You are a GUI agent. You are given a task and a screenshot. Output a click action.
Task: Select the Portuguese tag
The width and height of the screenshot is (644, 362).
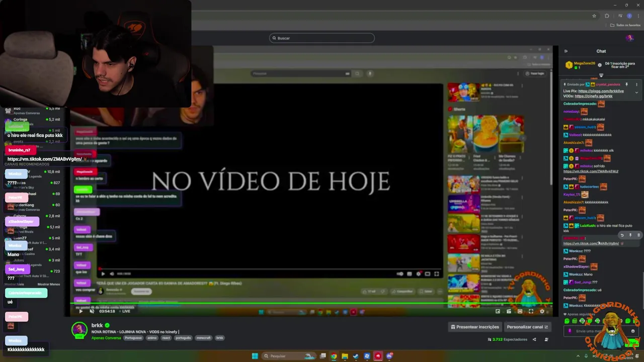tap(133, 338)
